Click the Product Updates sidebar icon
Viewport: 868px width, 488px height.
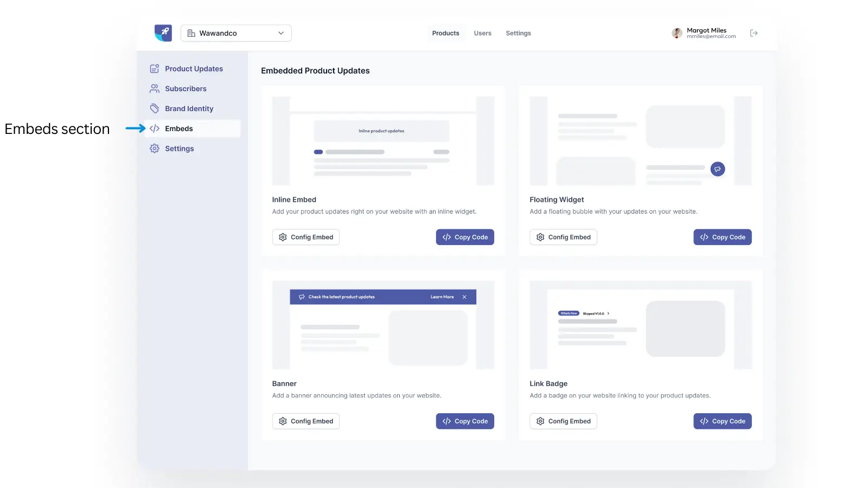155,69
